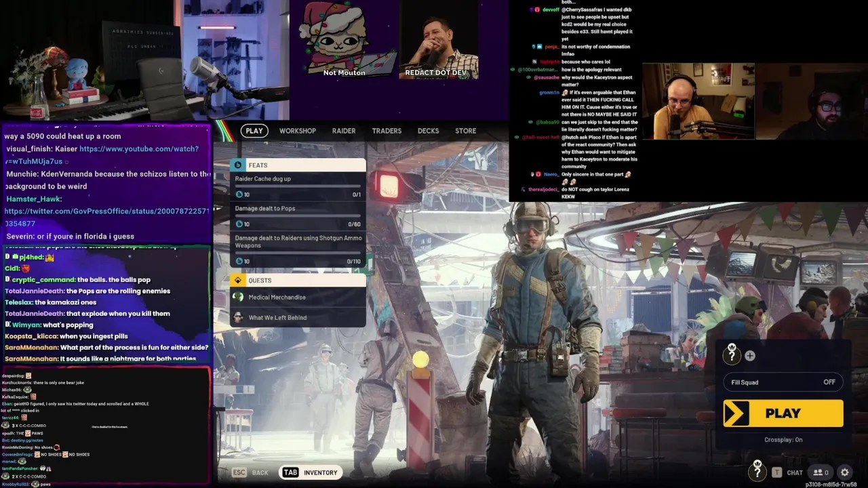Click the Shotgun Ammo Weapons feat progress bar

tap(298, 253)
